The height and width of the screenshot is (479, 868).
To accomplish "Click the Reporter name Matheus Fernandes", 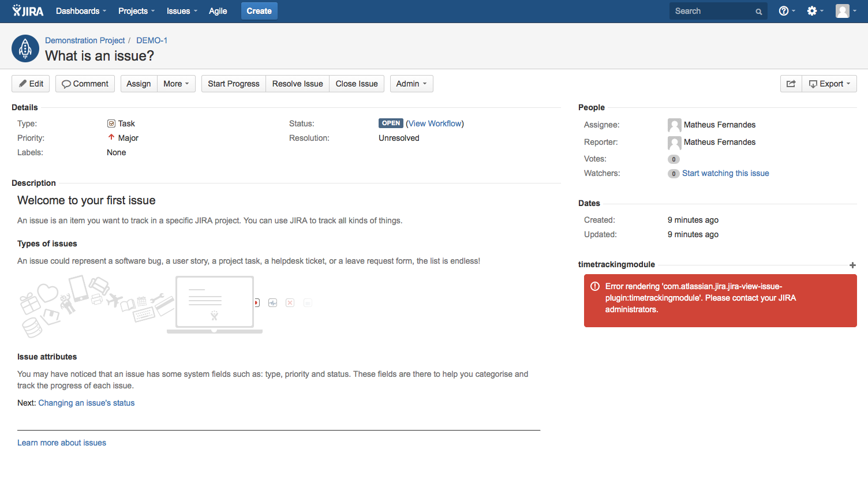I will (720, 142).
